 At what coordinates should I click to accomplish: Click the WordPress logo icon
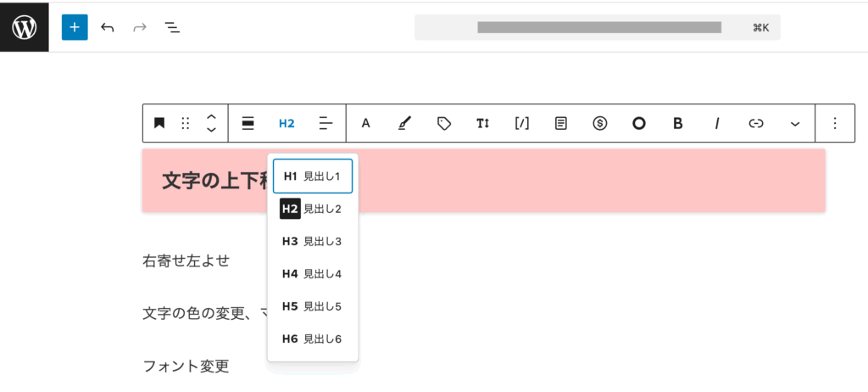click(x=25, y=27)
